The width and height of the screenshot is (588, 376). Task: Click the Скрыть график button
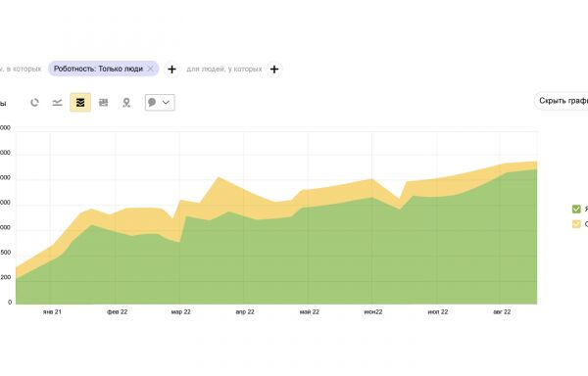[562, 101]
